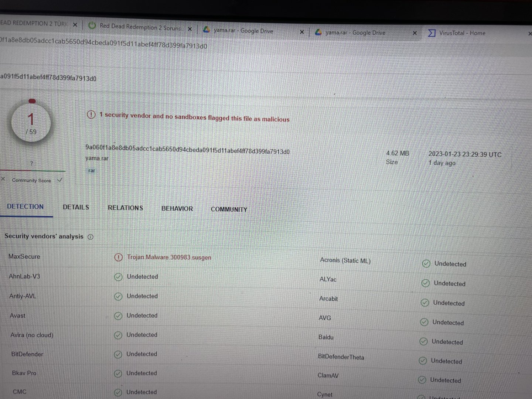Click the MaxSecure vendor name

pos(24,256)
